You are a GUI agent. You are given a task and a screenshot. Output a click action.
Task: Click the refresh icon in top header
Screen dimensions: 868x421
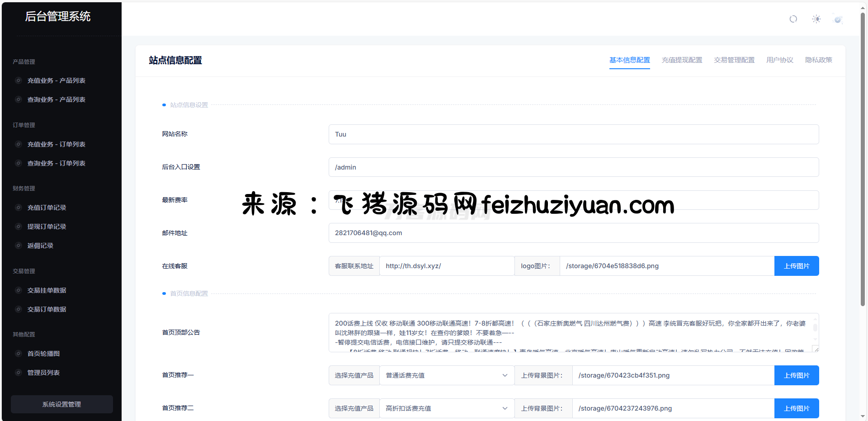click(x=793, y=19)
